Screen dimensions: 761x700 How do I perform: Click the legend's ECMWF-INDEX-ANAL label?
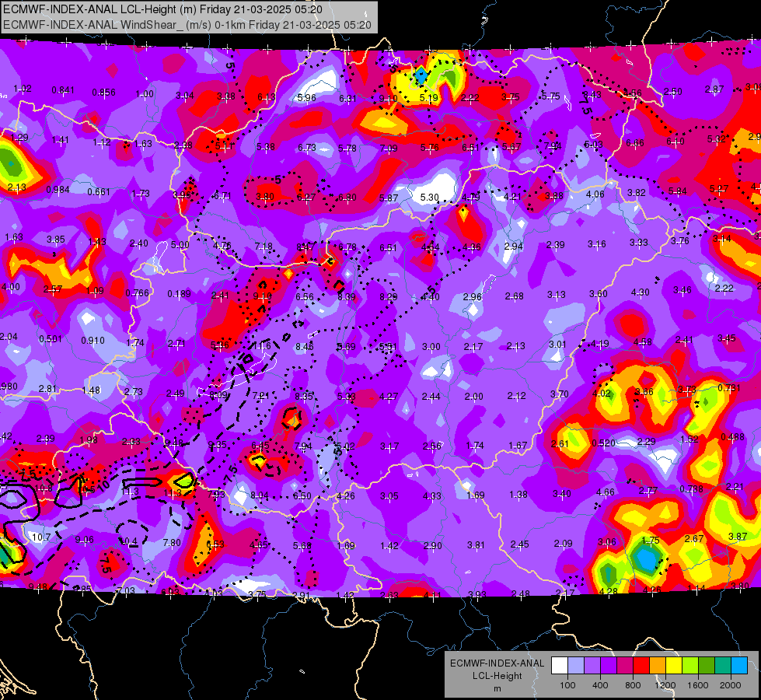click(x=497, y=663)
